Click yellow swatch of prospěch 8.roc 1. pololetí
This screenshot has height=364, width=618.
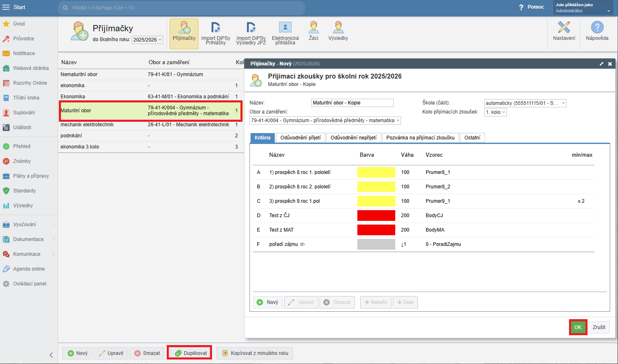(x=376, y=172)
